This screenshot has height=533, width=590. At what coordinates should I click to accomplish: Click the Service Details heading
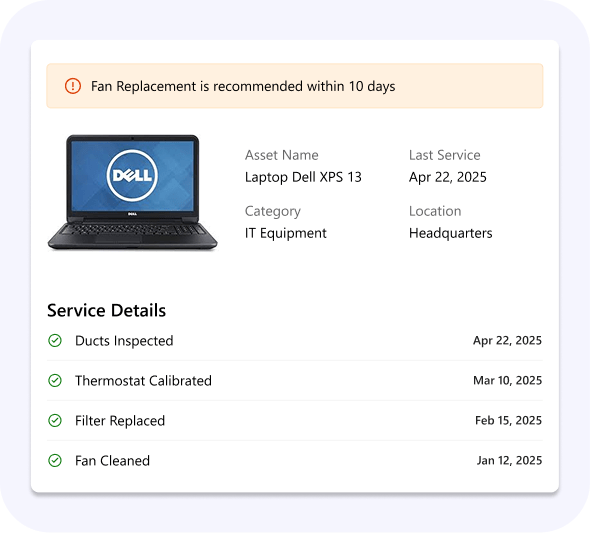pos(106,310)
